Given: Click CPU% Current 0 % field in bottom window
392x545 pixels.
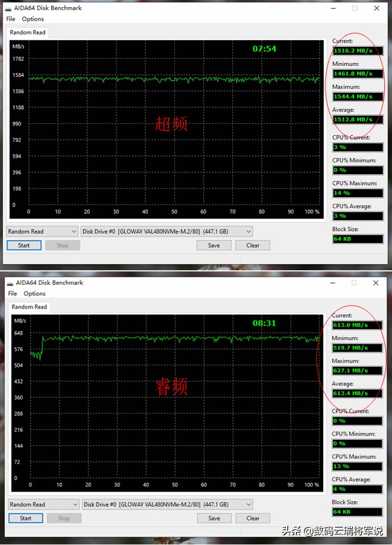Looking at the screenshot, I should 357,421.
